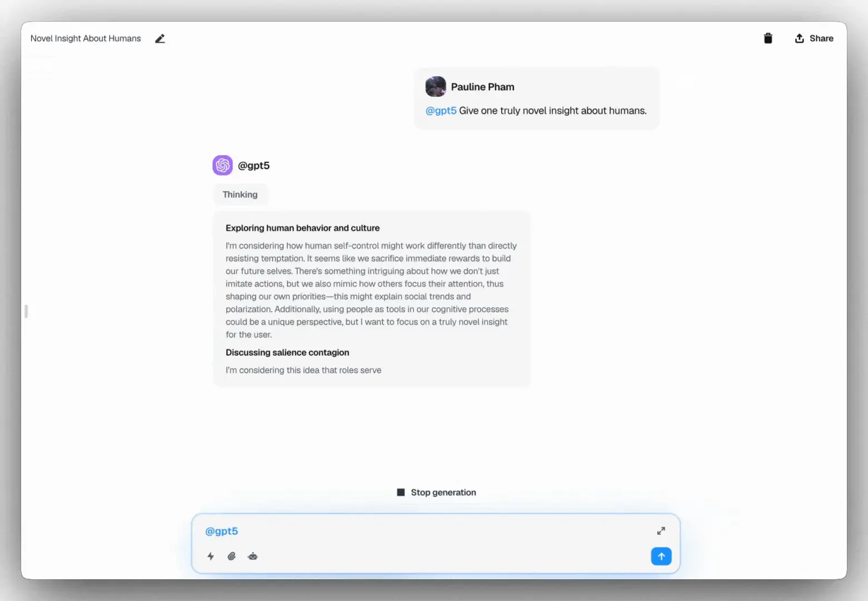Click the Share upload icon
Image resolution: width=868 pixels, height=601 pixels.
coord(799,38)
